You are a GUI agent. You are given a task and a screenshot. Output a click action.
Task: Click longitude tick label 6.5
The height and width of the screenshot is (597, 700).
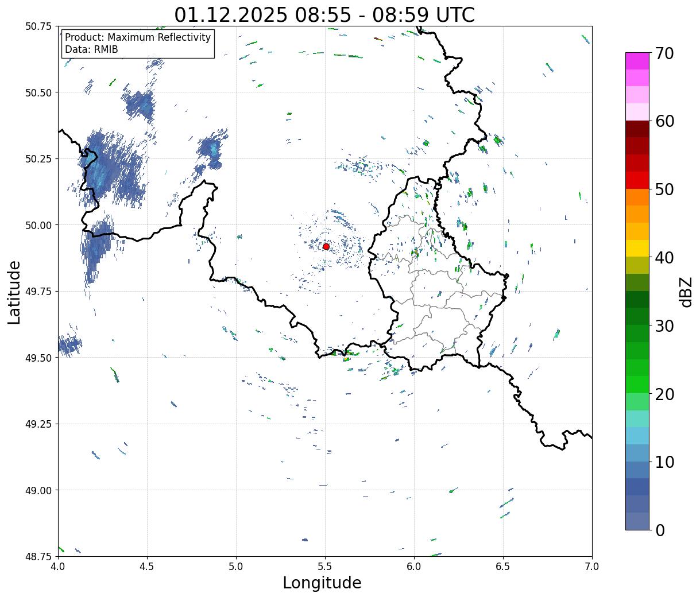click(503, 567)
